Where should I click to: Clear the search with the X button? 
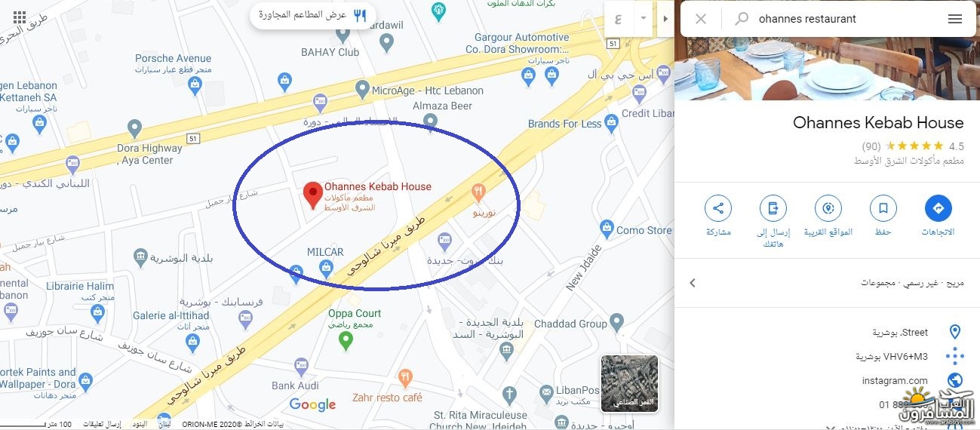click(x=701, y=19)
